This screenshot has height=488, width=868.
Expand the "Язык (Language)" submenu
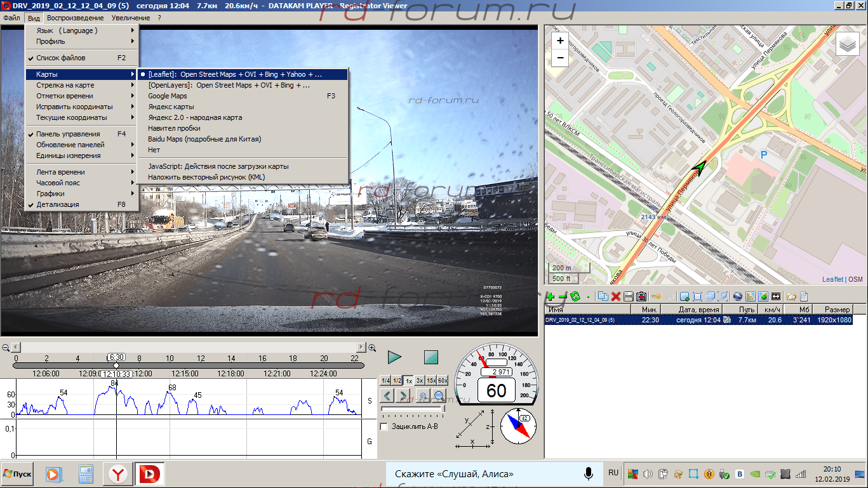67,30
